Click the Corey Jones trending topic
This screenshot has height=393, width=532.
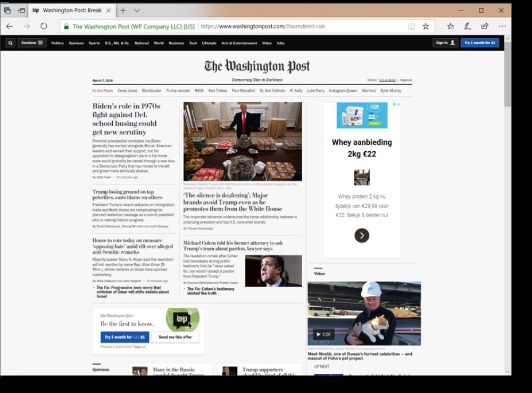[127, 91]
